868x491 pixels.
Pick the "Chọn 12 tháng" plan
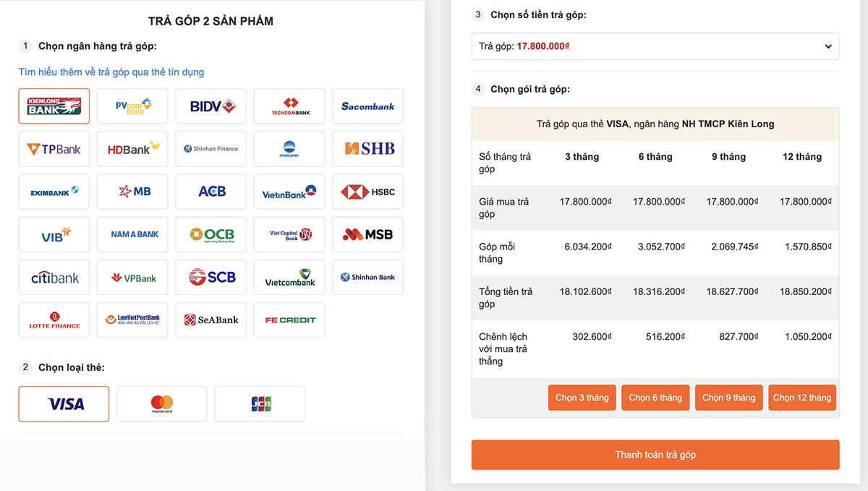pyautogui.click(x=802, y=398)
